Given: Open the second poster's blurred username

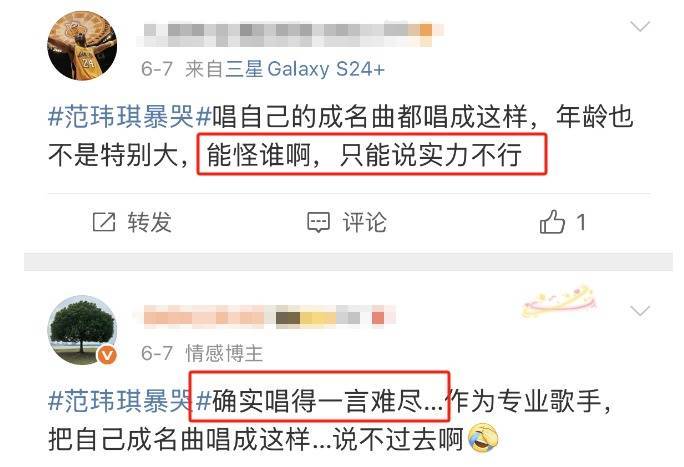Looking at the screenshot, I should 267,317.
